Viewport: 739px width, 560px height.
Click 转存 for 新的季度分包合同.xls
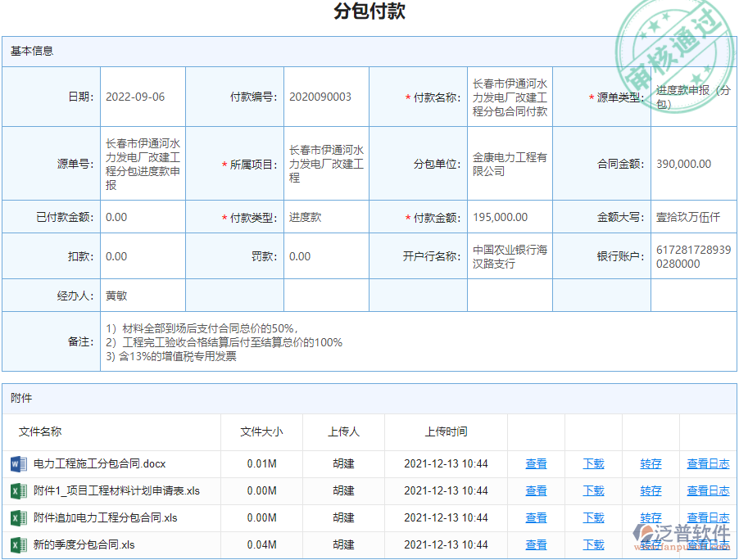pos(650,544)
